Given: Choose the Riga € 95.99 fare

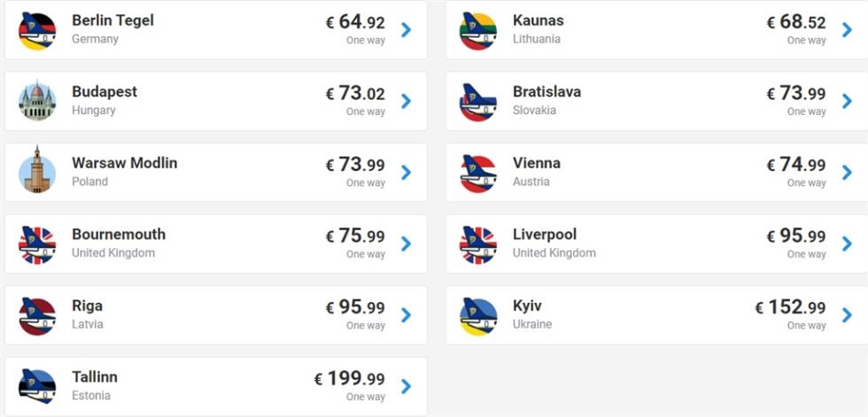Looking at the screenshot, I should (x=355, y=307).
